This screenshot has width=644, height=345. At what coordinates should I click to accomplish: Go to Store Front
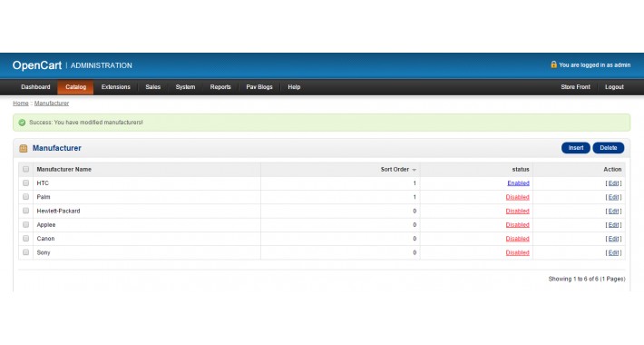point(575,87)
